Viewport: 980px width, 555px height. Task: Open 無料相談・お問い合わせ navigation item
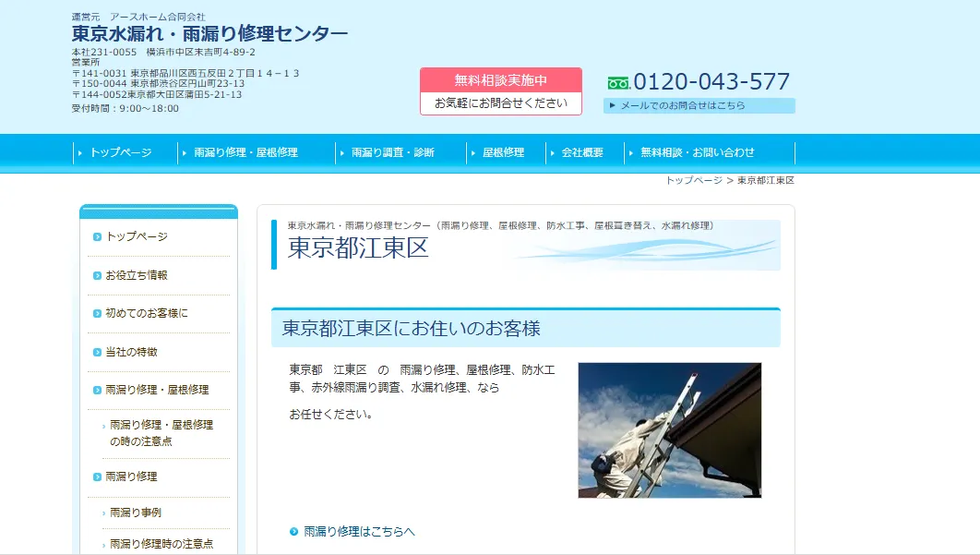[697, 152]
